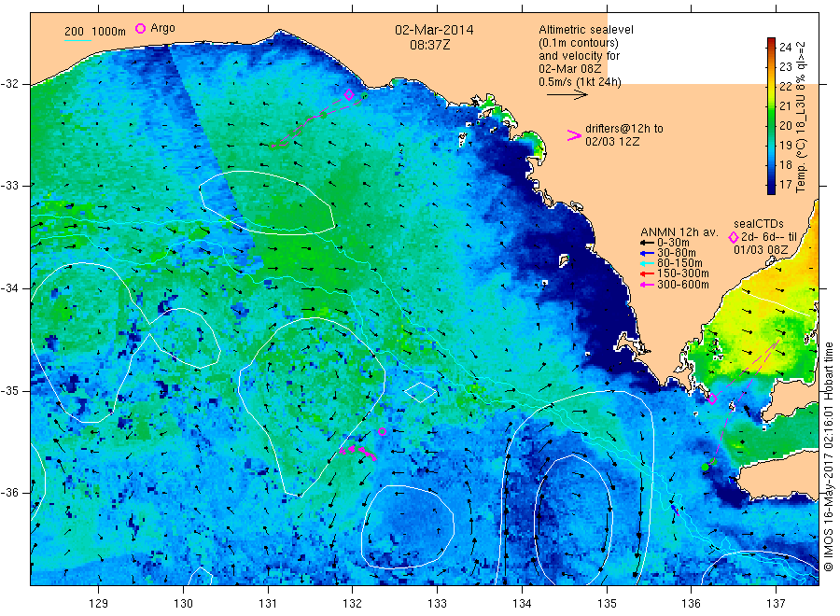The height and width of the screenshot is (616, 840).
Task: Click the 'sealCTDs' legend heading
Action: coord(759,224)
